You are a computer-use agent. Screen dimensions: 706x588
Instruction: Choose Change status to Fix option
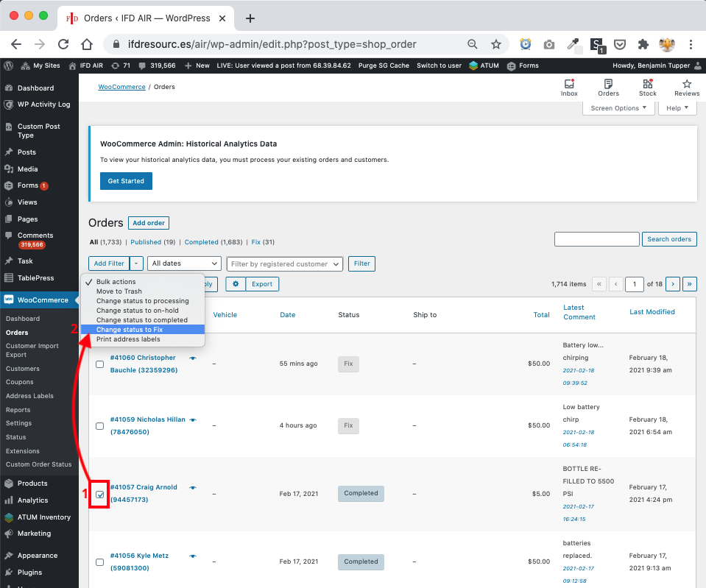pyautogui.click(x=143, y=330)
